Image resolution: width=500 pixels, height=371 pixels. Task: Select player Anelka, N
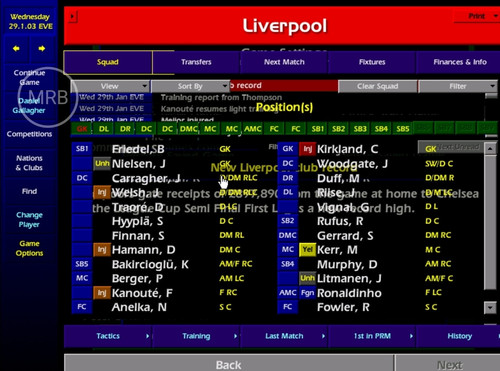pos(139,307)
